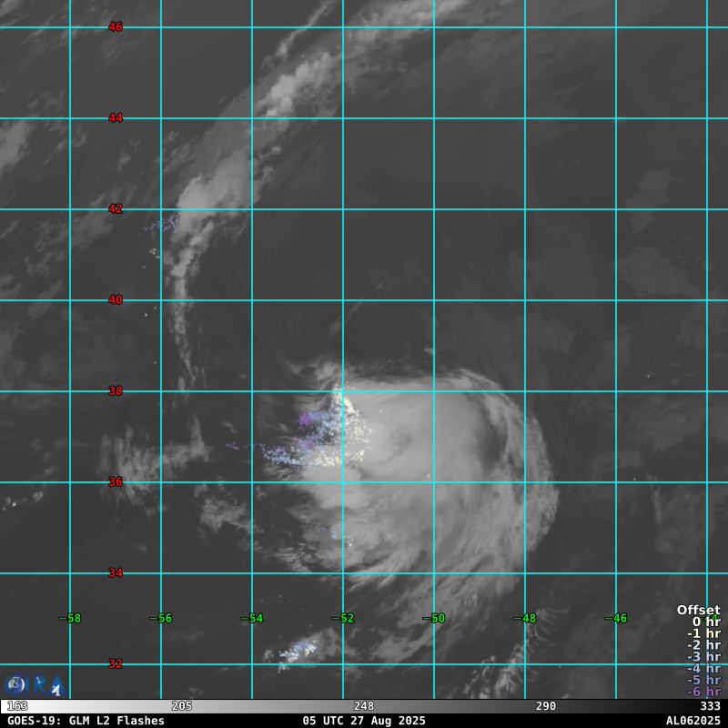728x728 pixels.
Task: Click the 290 value on the grayscale colorbar
Action: point(546,706)
